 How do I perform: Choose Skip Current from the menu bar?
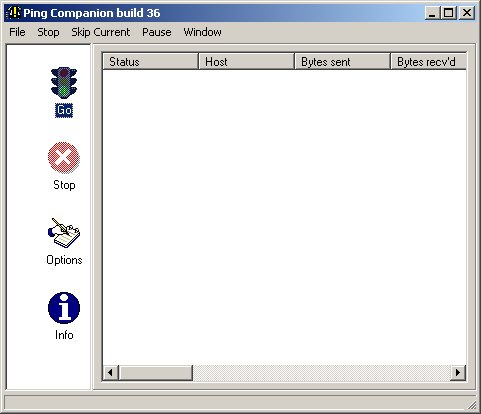tap(101, 32)
